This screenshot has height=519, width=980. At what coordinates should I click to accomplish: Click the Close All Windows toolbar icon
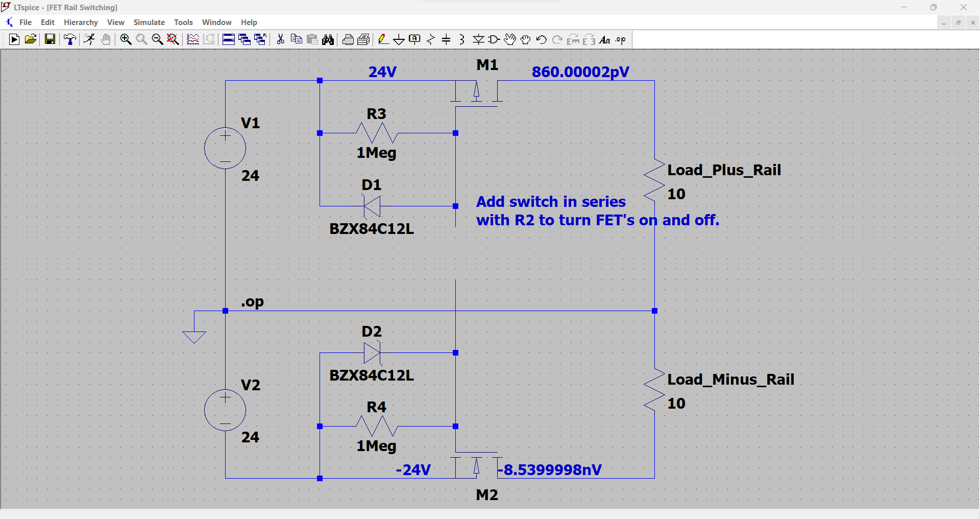[x=260, y=40]
